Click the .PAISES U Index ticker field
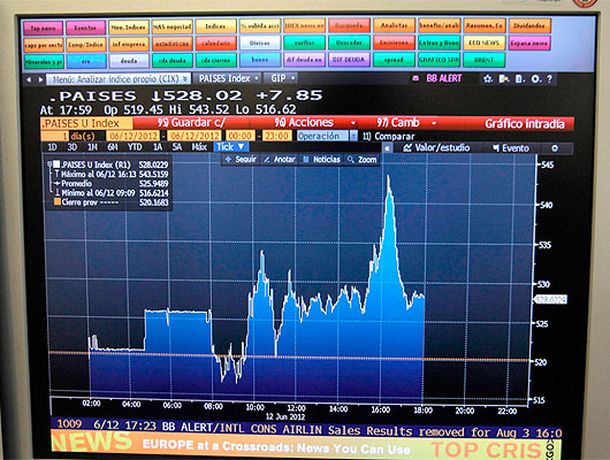Screen dimensions: 610x460 (86, 123)
